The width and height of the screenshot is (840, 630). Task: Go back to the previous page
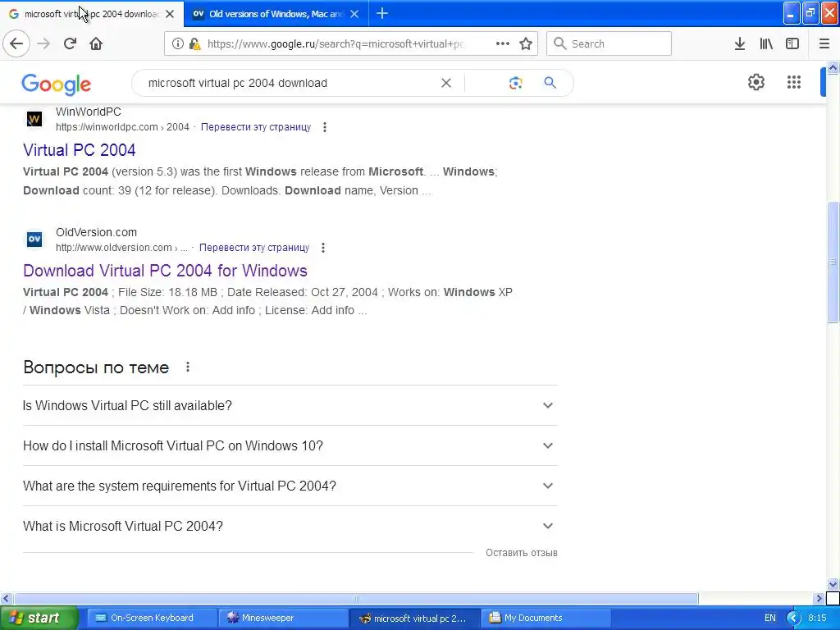tap(16, 43)
